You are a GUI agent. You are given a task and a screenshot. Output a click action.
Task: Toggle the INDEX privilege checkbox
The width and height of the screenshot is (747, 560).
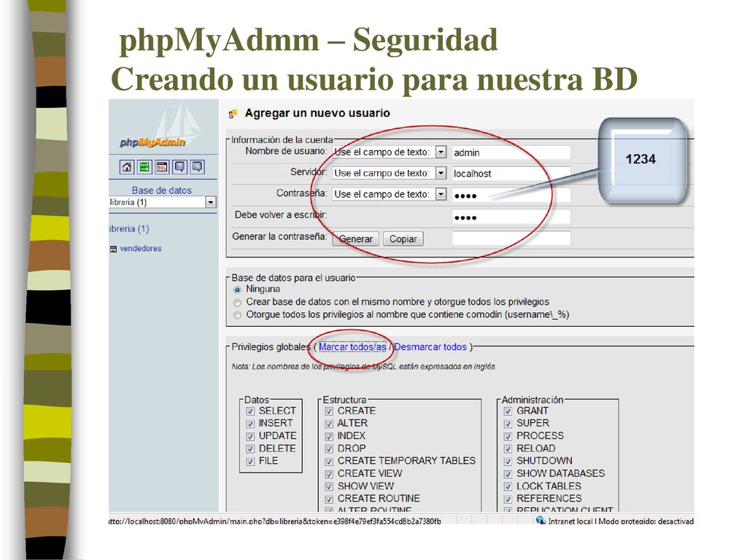329,436
